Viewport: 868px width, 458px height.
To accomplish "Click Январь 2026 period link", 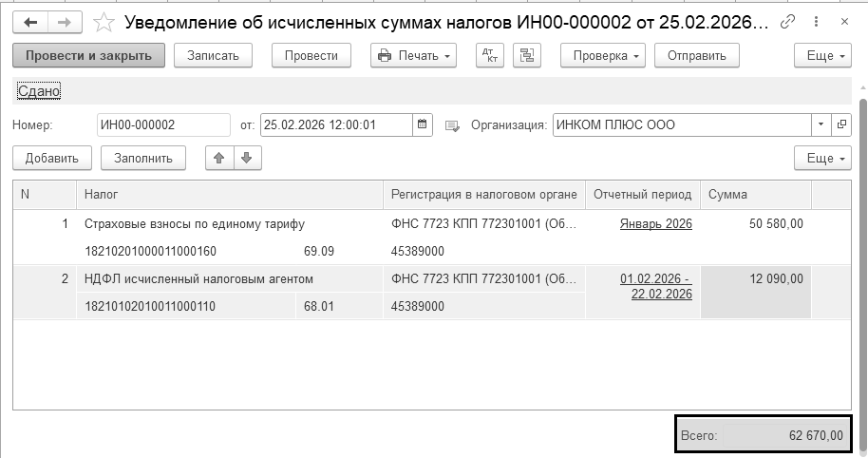I will (655, 224).
